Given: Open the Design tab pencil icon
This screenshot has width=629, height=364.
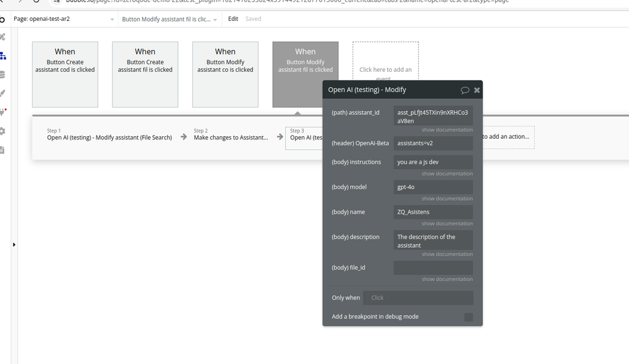Looking at the screenshot, I should [2, 37].
